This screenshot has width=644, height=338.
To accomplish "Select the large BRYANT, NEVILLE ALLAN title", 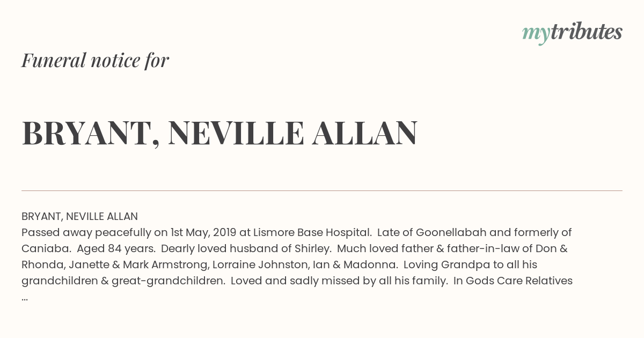I will [219, 133].
